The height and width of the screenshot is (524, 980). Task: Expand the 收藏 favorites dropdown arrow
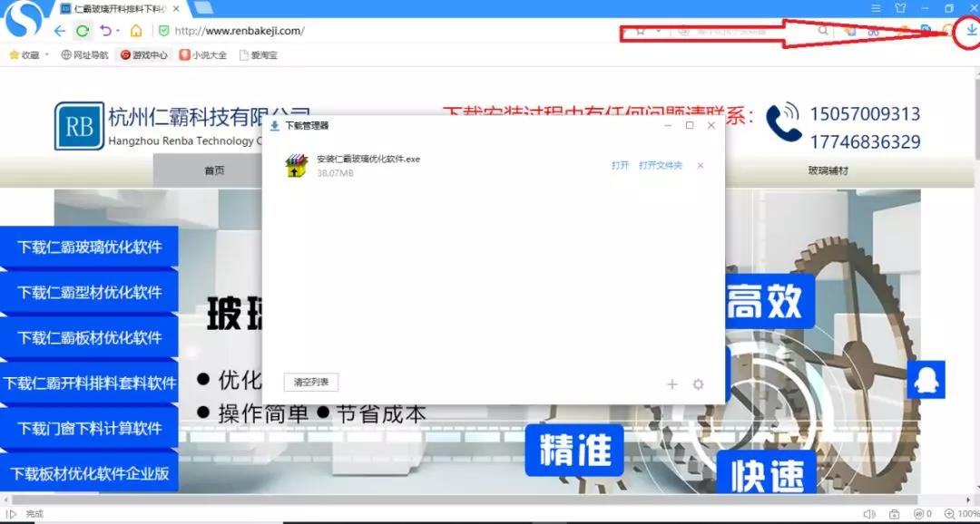click(x=47, y=55)
